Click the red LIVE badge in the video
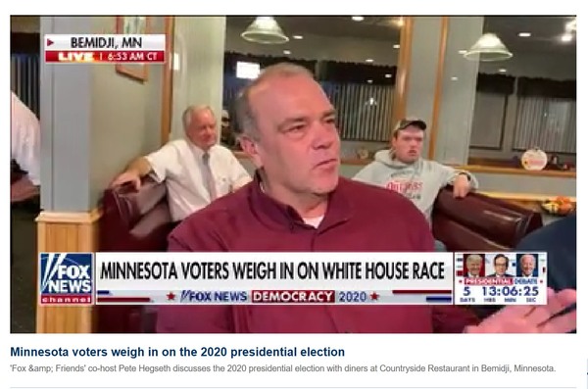 (x=75, y=57)
